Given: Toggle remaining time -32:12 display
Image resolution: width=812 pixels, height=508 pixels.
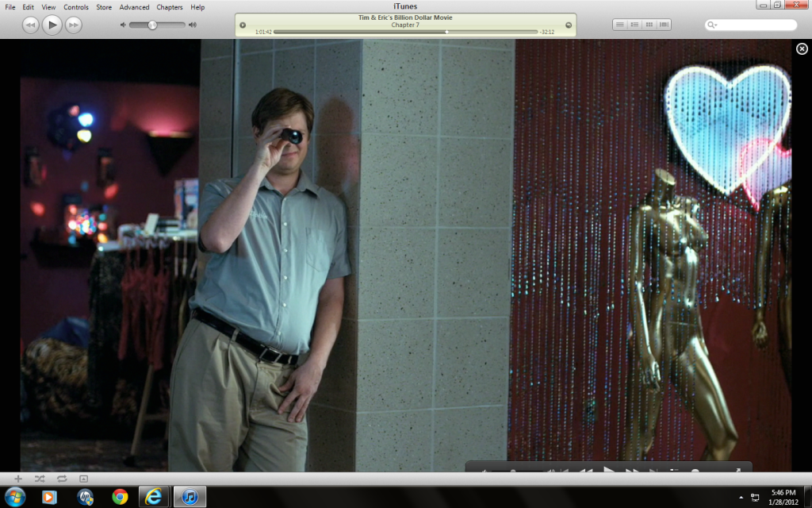Looking at the screenshot, I should (547, 32).
